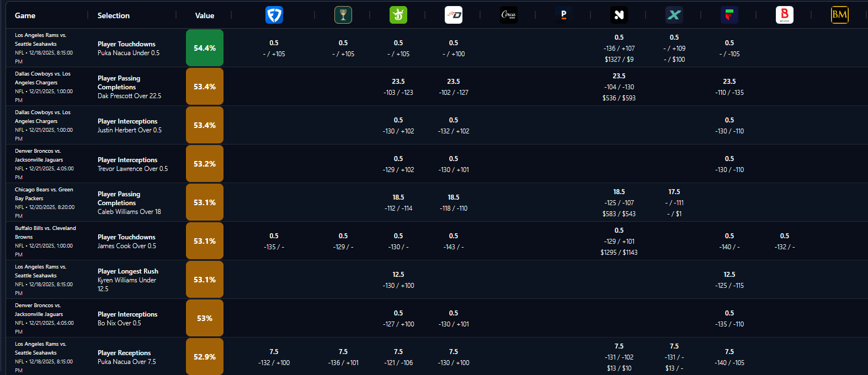Click the 53% badge for Bo Nix
This screenshot has width=868, height=375.
click(205, 318)
